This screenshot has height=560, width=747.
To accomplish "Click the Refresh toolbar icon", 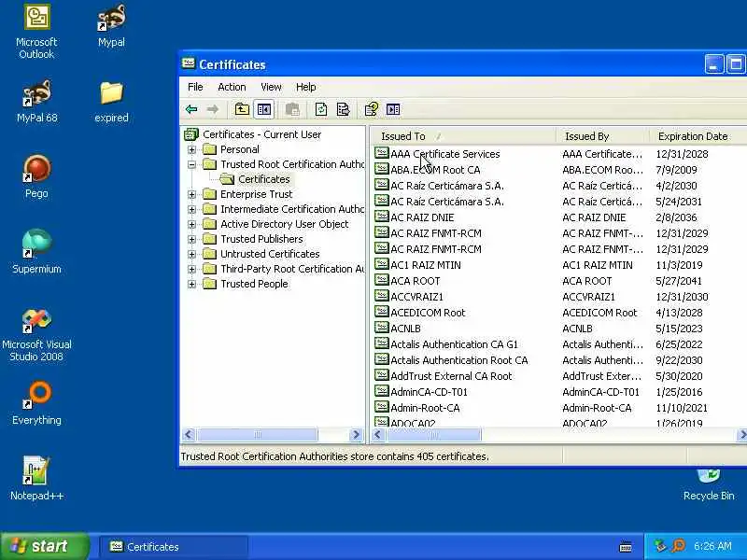I will coord(321,109).
